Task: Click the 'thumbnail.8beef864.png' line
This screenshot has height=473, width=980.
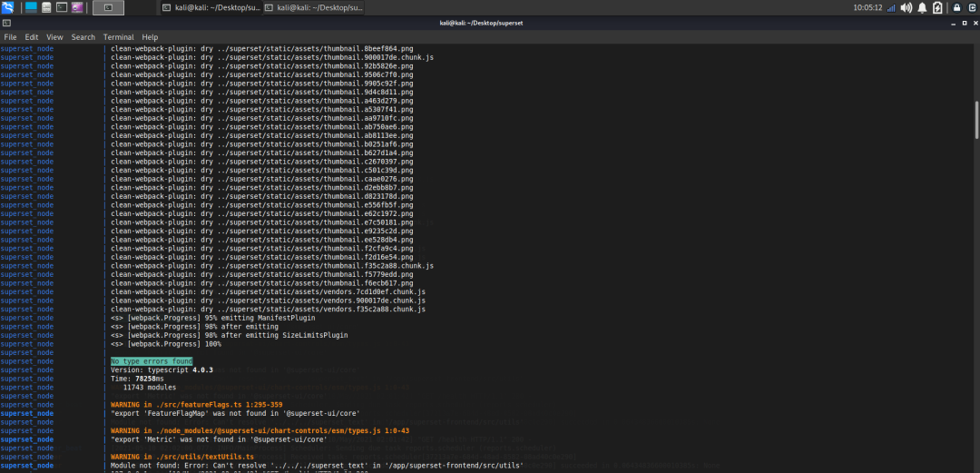Action: tap(262, 48)
